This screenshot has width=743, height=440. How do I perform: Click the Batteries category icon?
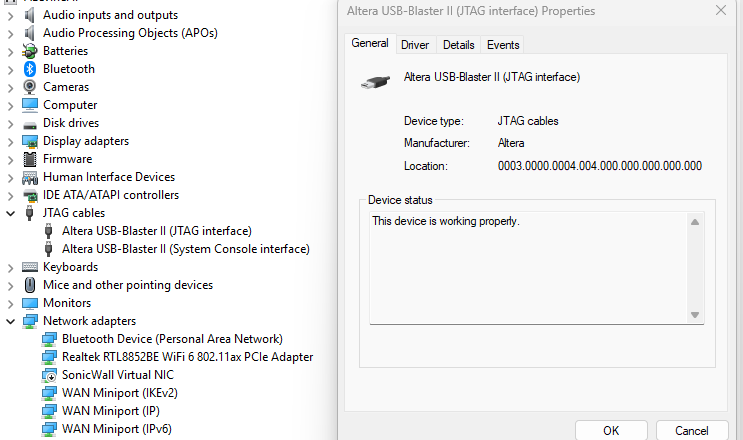(30, 51)
